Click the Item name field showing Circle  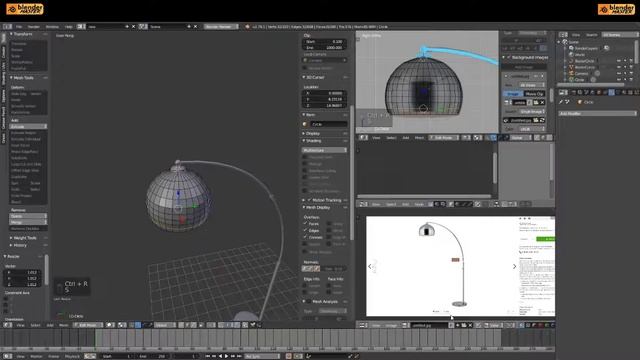coord(329,124)
